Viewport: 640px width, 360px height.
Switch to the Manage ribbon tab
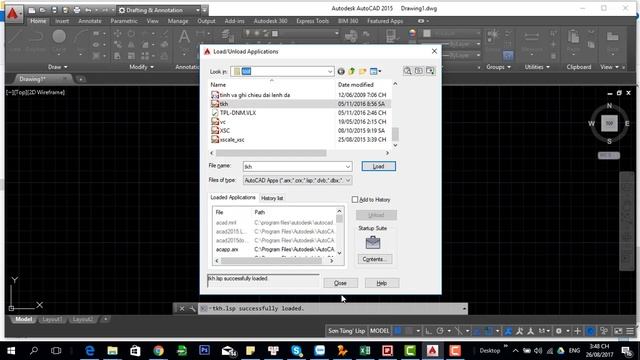tap(178, 21)
